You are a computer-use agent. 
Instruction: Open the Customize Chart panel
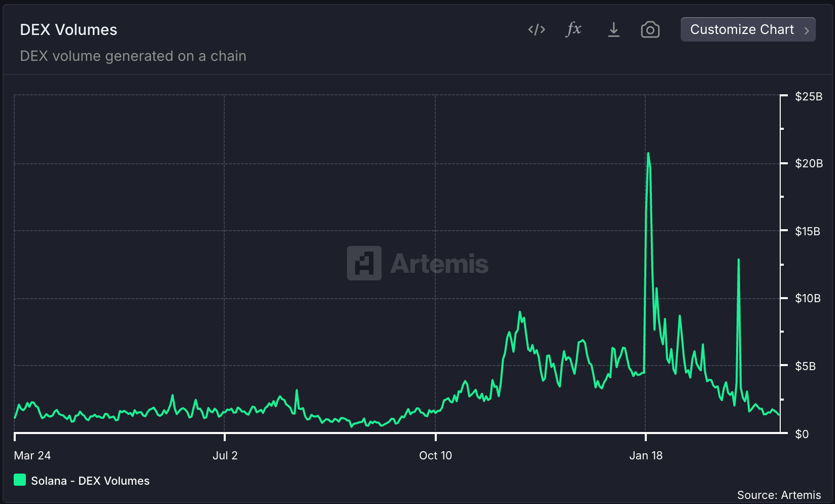tap(748, 29)
